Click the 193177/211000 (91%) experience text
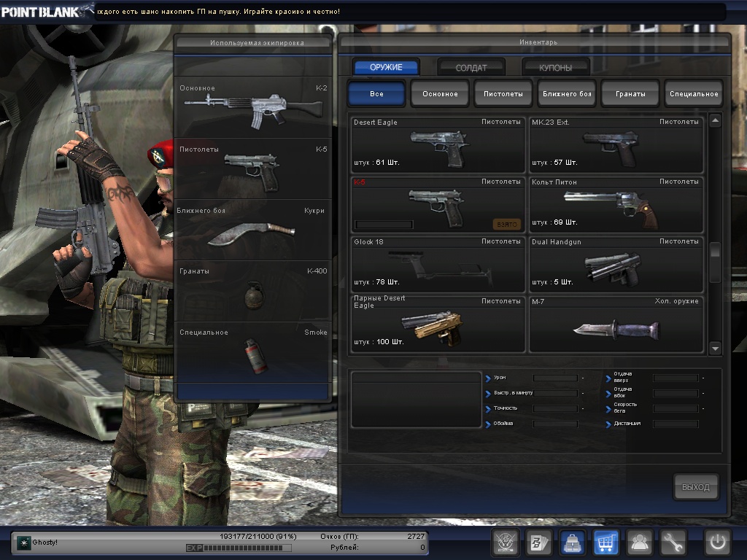 (258, 536)
